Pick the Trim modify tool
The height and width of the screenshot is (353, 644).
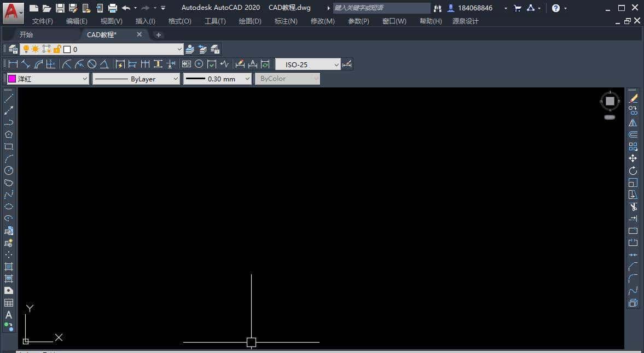pos(633,207)
